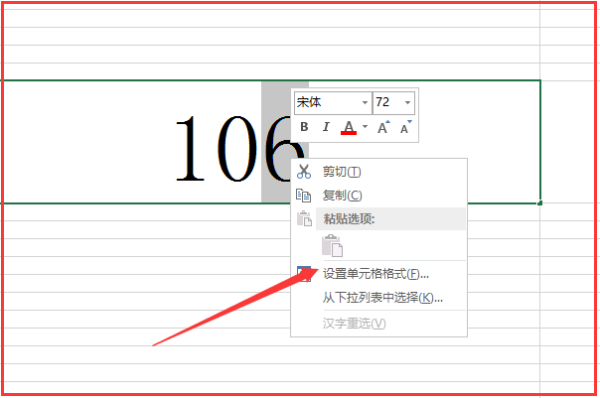Click the fill handle of selected cell
This screenshot has height=398, width=600.
(x=540, y=203)
